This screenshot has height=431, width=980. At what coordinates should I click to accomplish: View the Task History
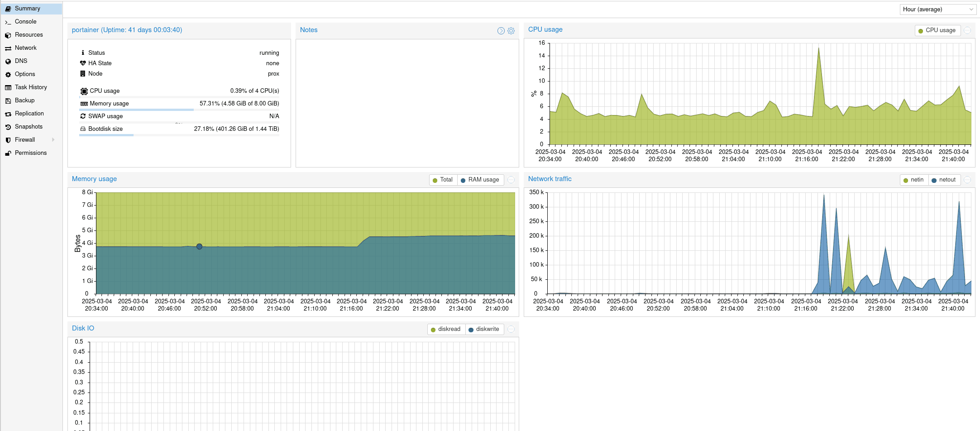31,87
